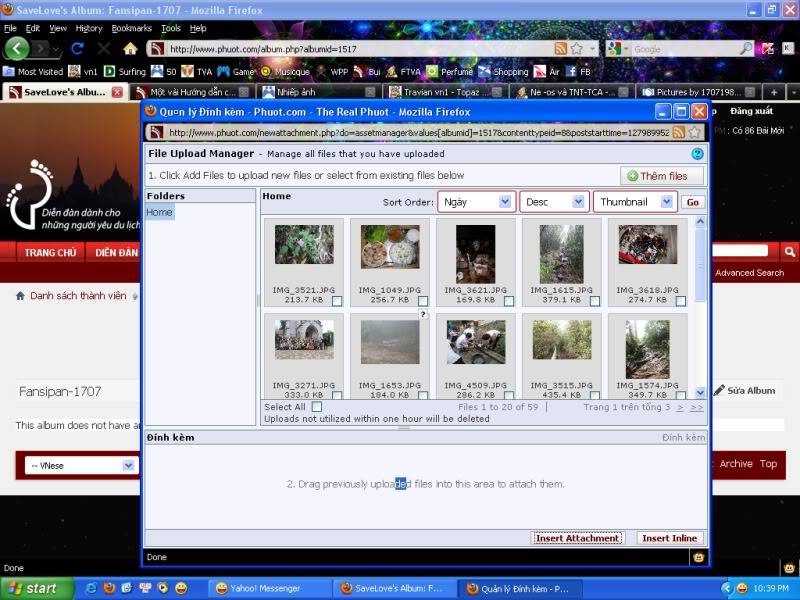Open the VNese language dropdown
Image resolution: width=800 pixels, height=600 pixels.
80,465
